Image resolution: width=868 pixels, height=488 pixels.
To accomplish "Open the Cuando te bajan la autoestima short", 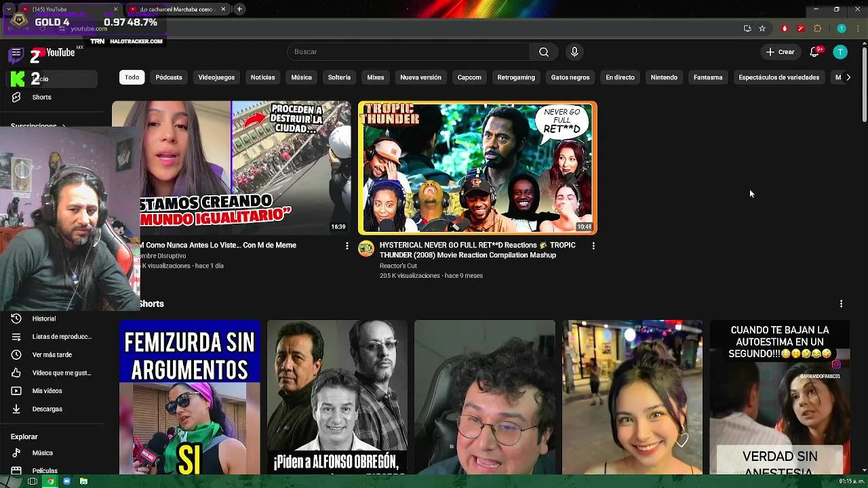I will [780, 397].
